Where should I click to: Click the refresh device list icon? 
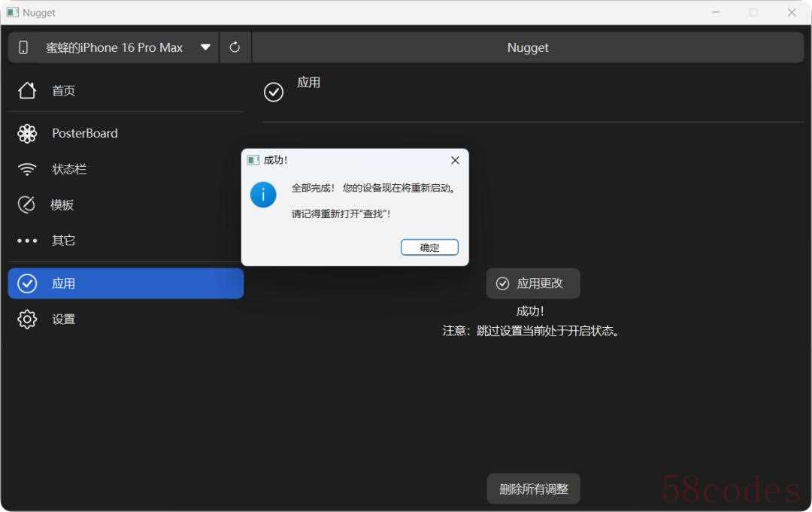pos(235,47)
